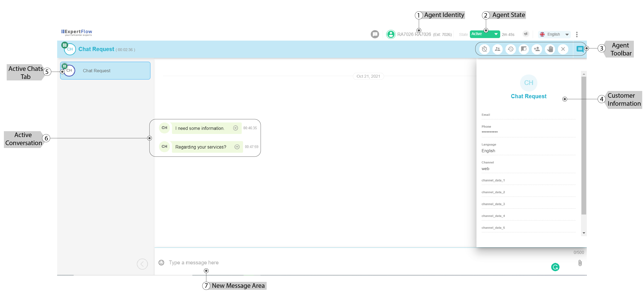Toggle the megaphone announcements icon
The width and height of the screenshot is (644, 302).
[x=526, y=34]
